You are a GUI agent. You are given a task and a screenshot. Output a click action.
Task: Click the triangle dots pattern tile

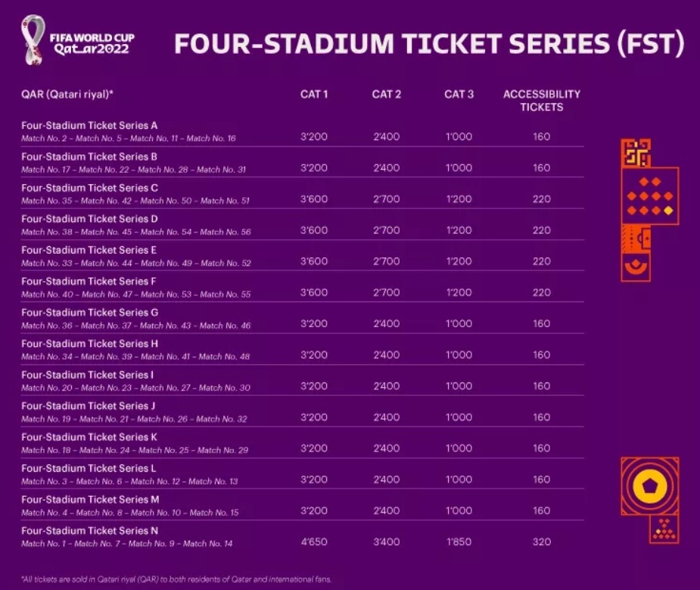664,529
